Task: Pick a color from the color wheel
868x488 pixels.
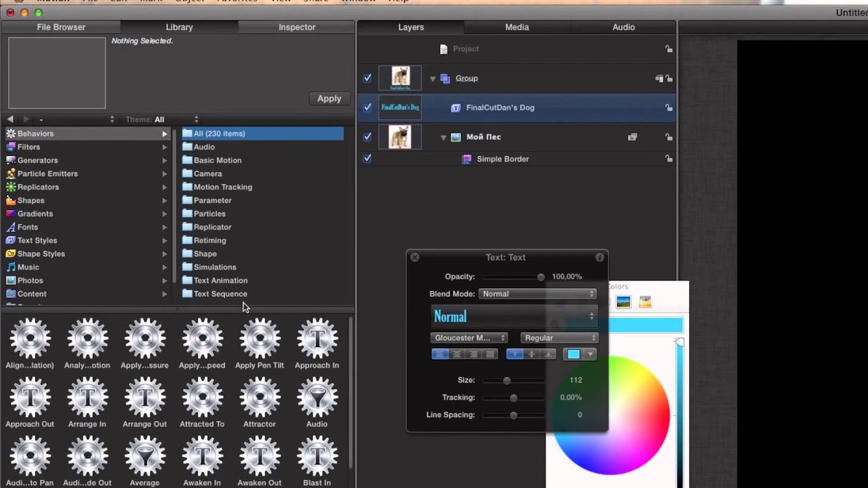Action: tap(612, 415)
